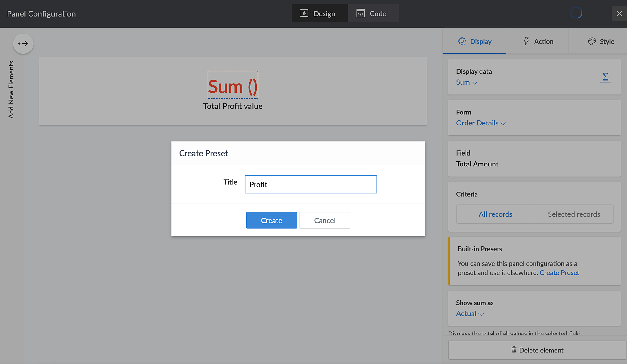Click the Create Preset link
The width and height of the screenshot is (627, 364).
coord(559,273)
